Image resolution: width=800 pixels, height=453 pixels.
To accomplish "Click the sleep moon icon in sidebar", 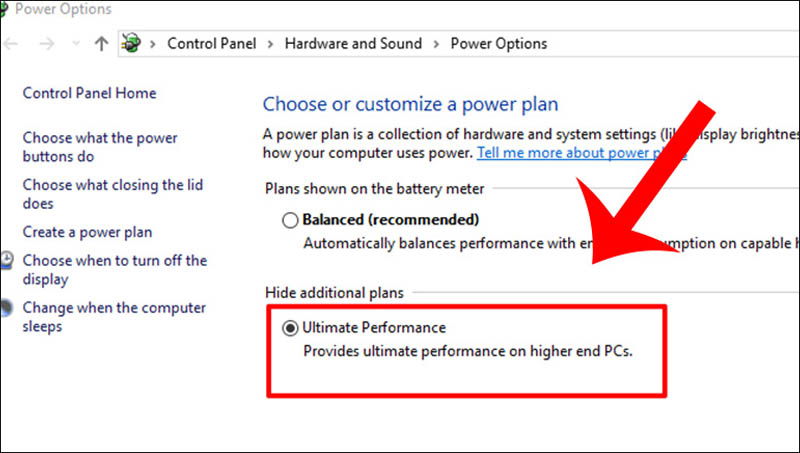I will pos(8,308).
